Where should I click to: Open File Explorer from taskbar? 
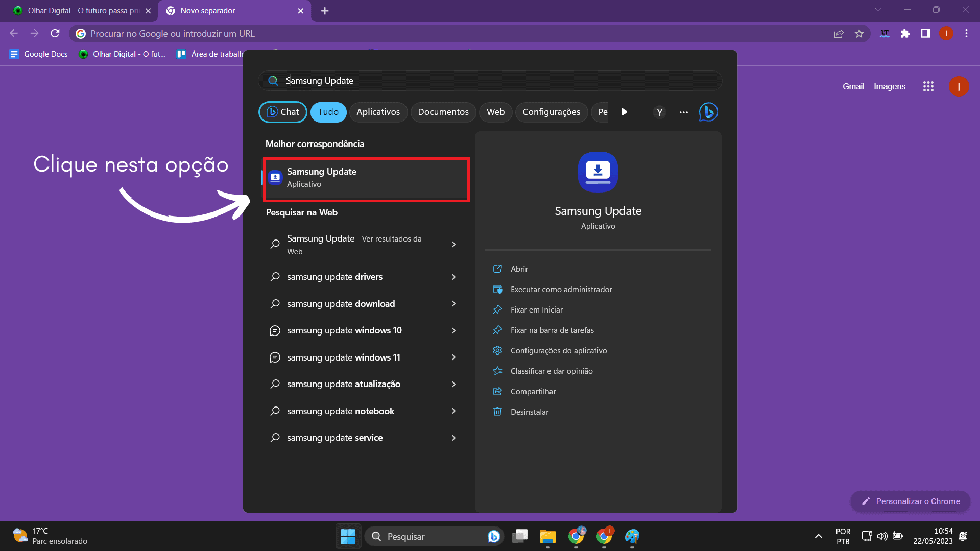(547, 536)
